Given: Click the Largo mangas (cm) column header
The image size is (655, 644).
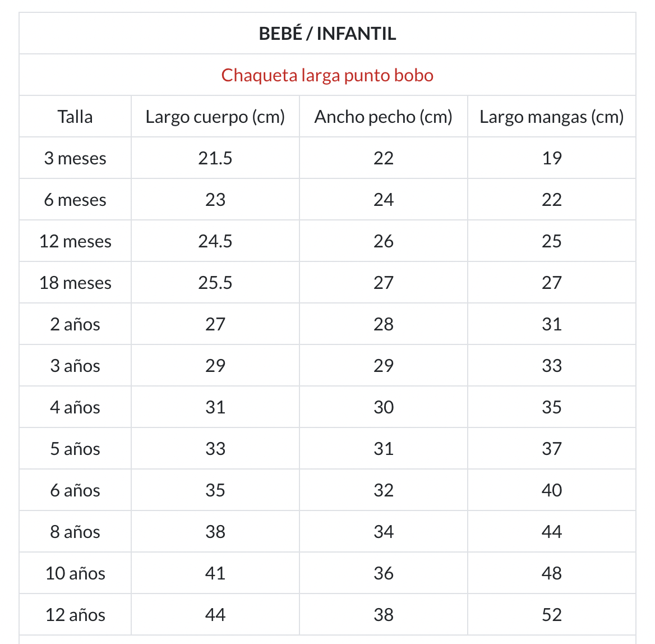Looking at the screenshot, I should tap(552, 117).
